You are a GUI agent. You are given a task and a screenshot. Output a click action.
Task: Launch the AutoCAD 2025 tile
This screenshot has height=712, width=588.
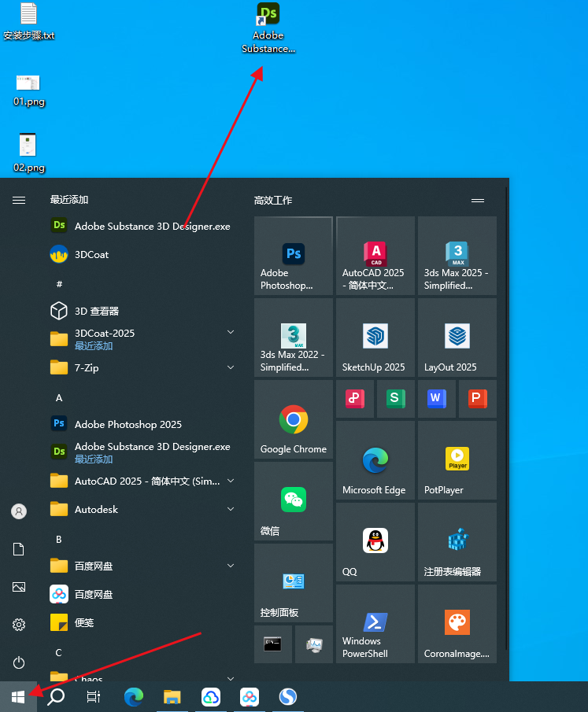click(375, 256)
